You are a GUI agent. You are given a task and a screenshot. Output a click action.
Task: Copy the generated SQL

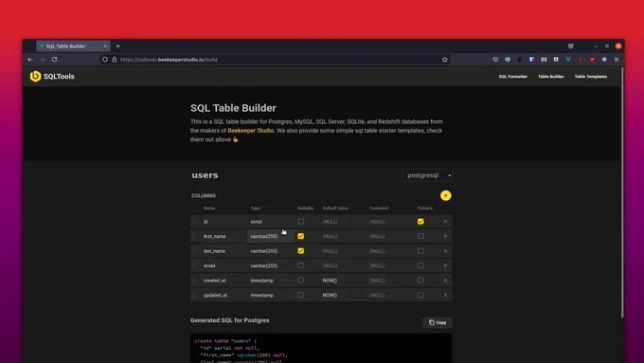point(438,322)
